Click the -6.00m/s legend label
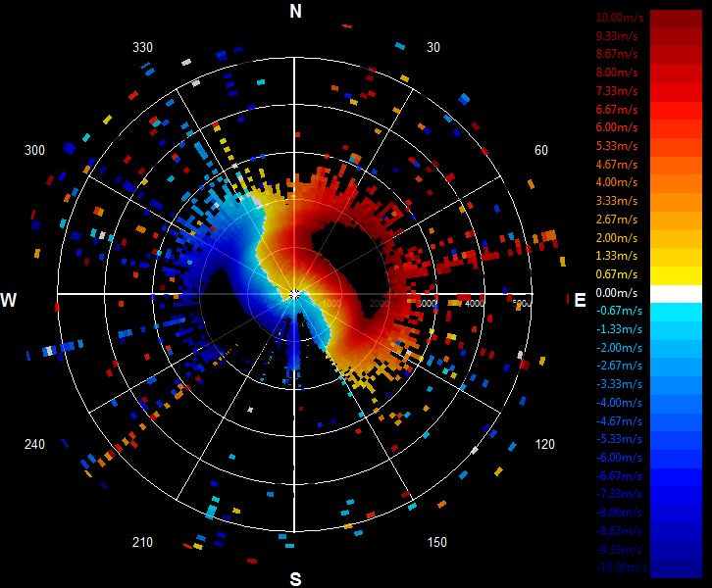Image resolution: width=712 pixels, height=588 pixels. (x=619, y=458)
